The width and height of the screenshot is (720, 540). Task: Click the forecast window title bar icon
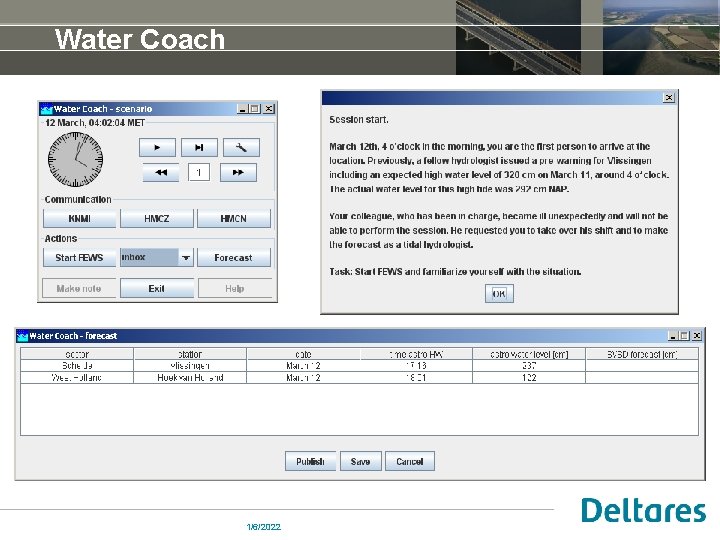pos(22,336)
